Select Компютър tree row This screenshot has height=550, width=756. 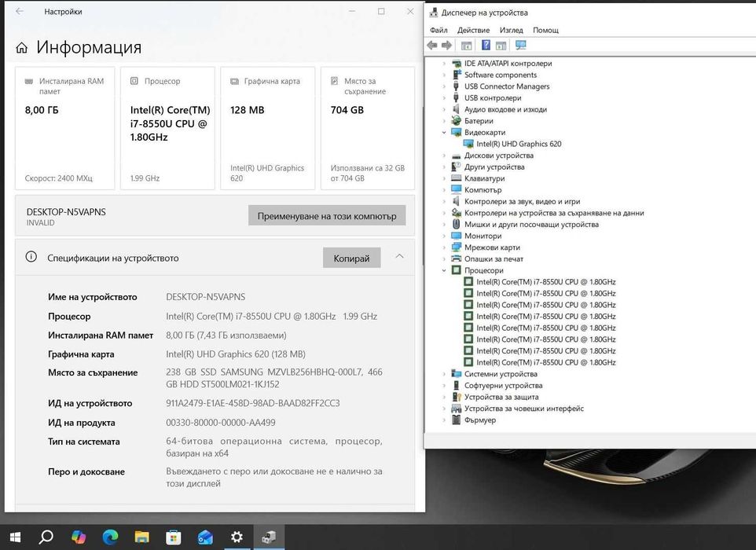point(483,190)
